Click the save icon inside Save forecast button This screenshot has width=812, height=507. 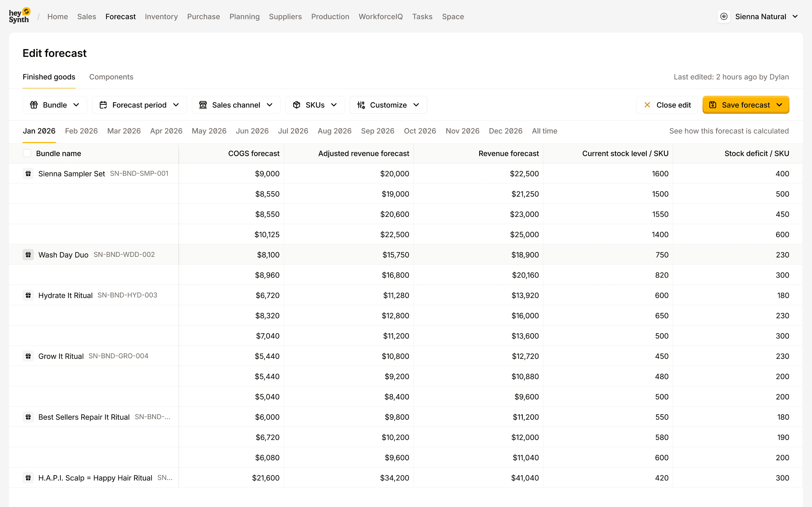(x=713, y=105)
